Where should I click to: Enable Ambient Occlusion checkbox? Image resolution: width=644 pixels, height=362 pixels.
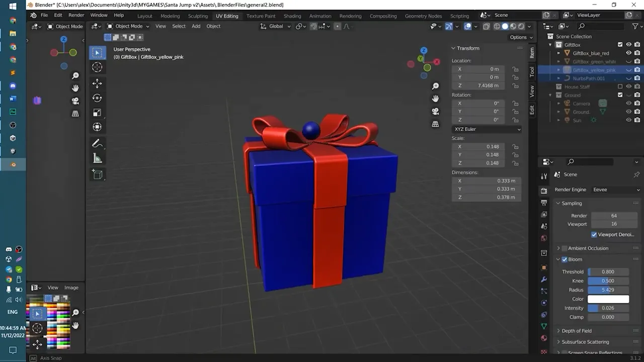(565, 248)
